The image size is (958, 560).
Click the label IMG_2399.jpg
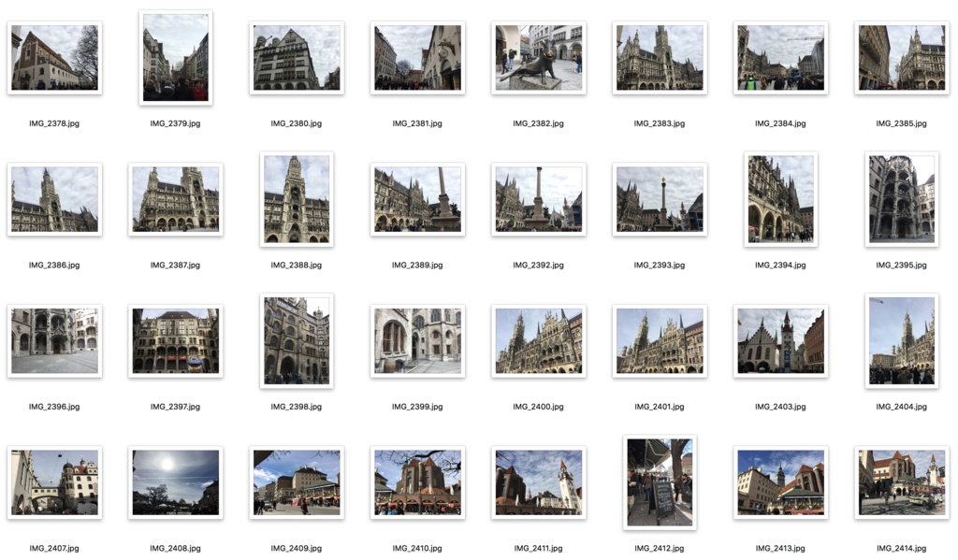click(x=417, y=407)
